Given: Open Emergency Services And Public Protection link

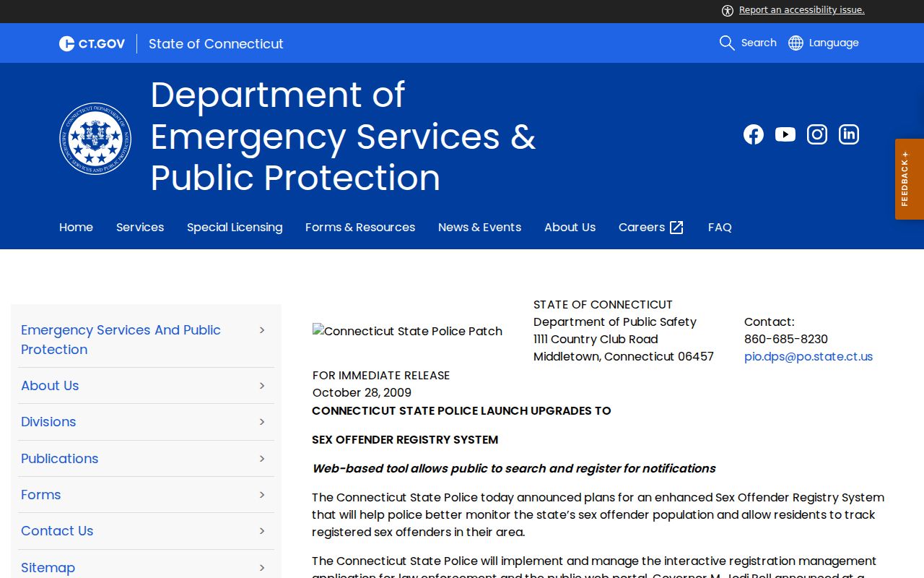Looking at the screenshot, I should pos(121,340).
